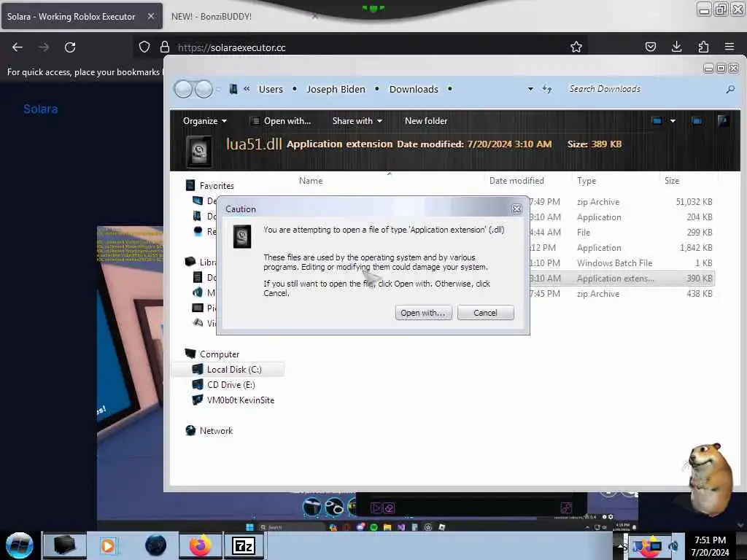This screenshot has height=560, width=747.
Task: Open the Organize menu
Action: [x=205, y=121]
